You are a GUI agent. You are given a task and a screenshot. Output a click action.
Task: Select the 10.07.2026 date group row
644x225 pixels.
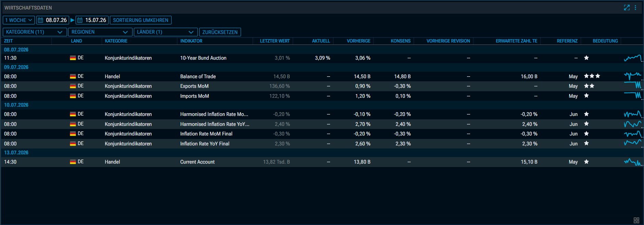point(322,105)
